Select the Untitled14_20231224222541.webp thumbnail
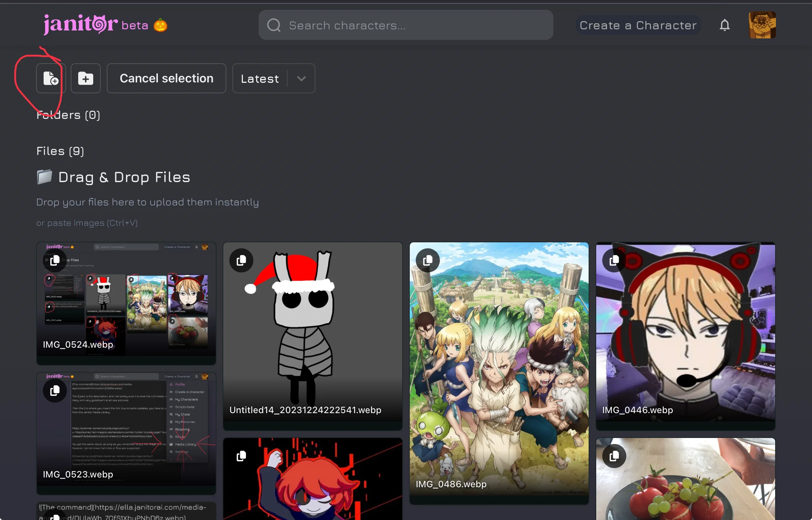Screen dimensions: 812x520 pos(313,336)
